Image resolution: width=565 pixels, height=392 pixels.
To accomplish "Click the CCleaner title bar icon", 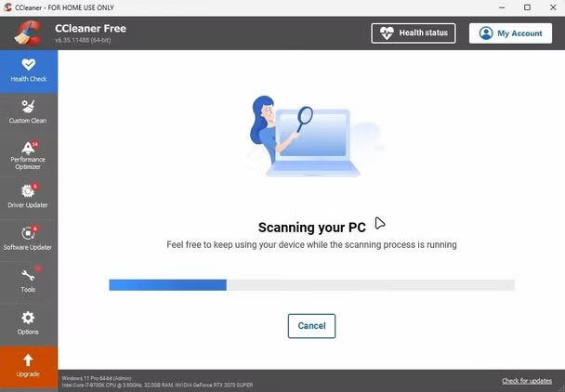I will 7,7.
